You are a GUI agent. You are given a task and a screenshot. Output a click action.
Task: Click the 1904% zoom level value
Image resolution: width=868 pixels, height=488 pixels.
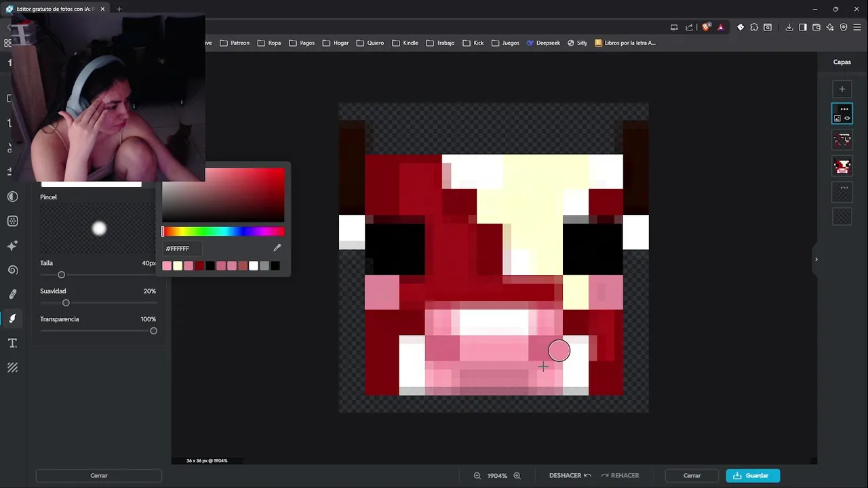[x=497, y=476]
